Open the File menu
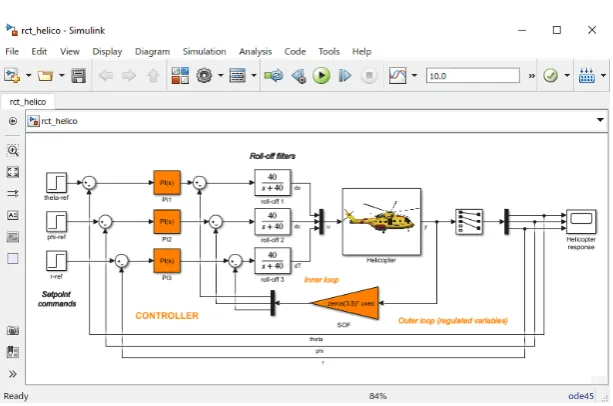Image resolution: width=613 pixels, height=406 pixels. [x=12, y=52]
